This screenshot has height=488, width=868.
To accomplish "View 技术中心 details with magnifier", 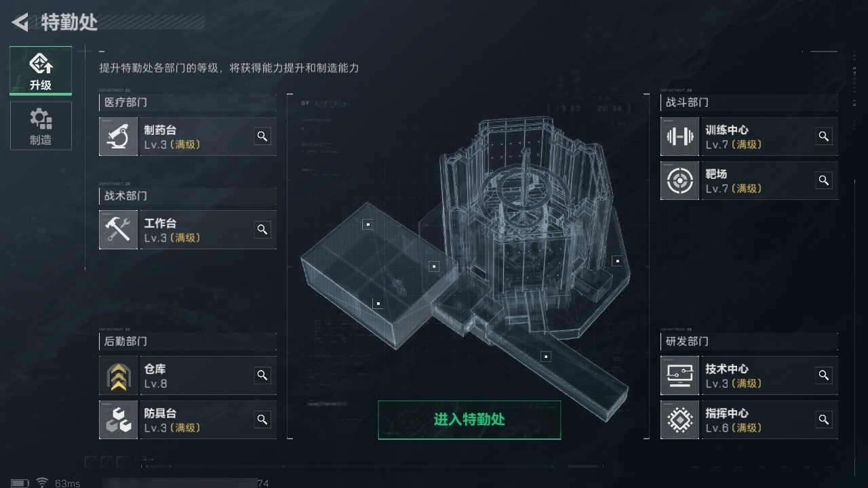I will pyautogui.click(x=824, y=375).
